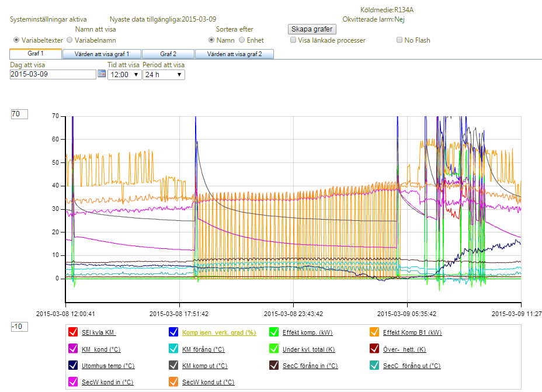Click the Utomhus temp (°C) link
Viewport: 542px width, 392px height.
point(108,366)
